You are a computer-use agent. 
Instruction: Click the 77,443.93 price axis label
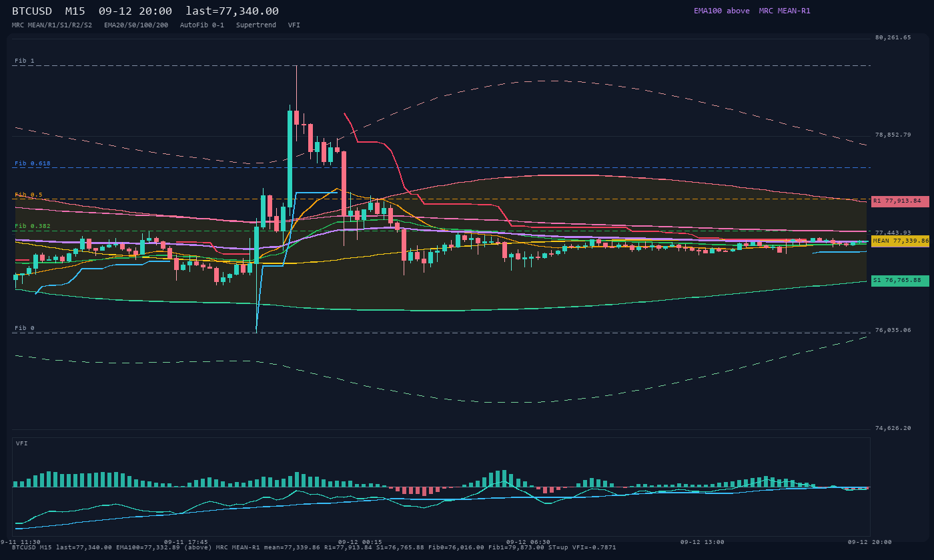click(x=893, y=233)
